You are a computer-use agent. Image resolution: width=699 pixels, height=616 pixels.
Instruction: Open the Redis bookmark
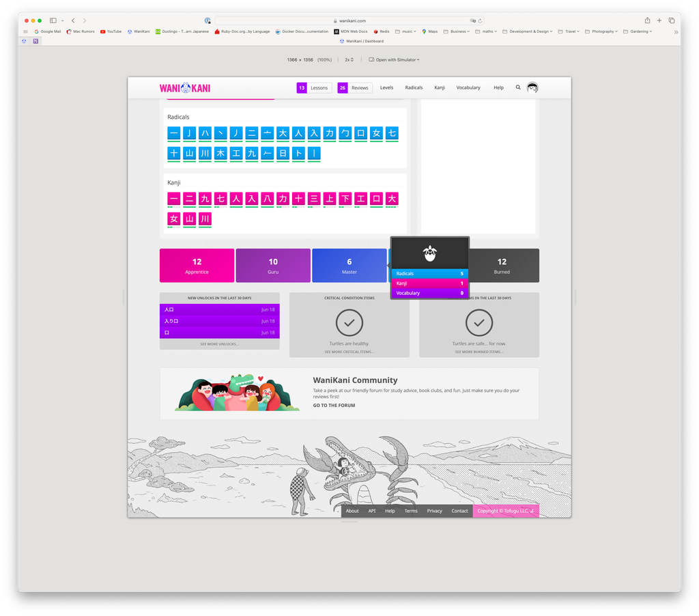(381, 31)
